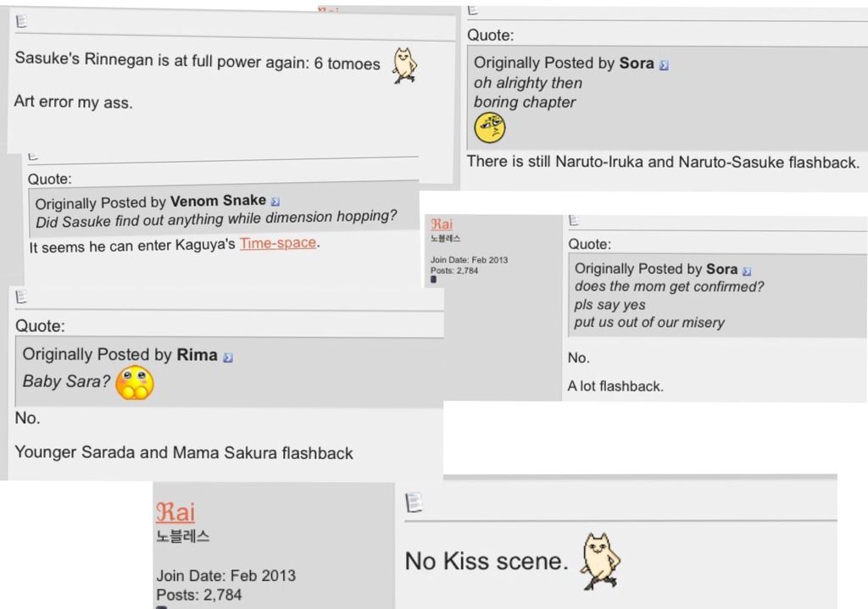868x609 pixels.
Task: Click the post icon above the Sasuke's Rinnegan post
Action: [x=21, y=22]
